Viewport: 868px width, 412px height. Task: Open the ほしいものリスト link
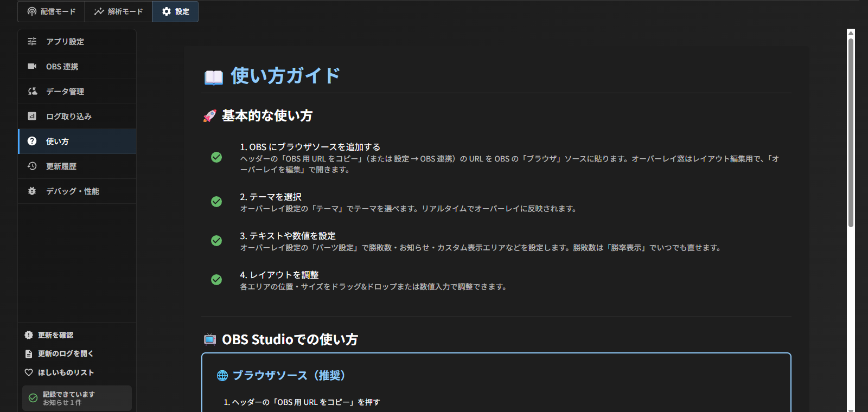(60, 372)
